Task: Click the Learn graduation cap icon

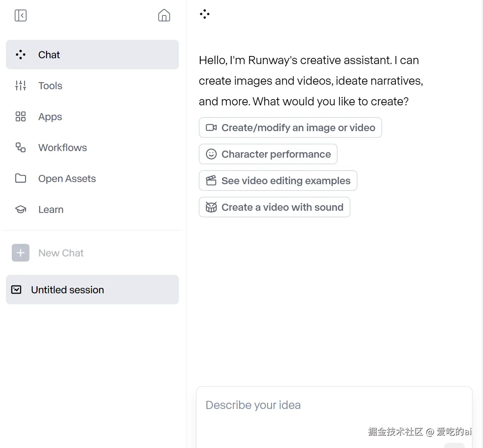Action: pos(21,210)
